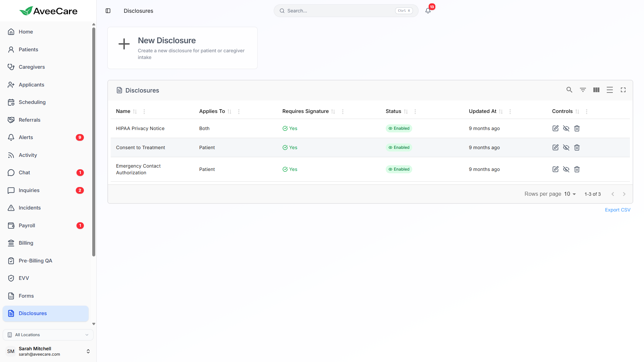The width and height of the screenshot is (644, 362).
Task: Expand the Disclosures table to fullscreen
Action: click(623, 90)
